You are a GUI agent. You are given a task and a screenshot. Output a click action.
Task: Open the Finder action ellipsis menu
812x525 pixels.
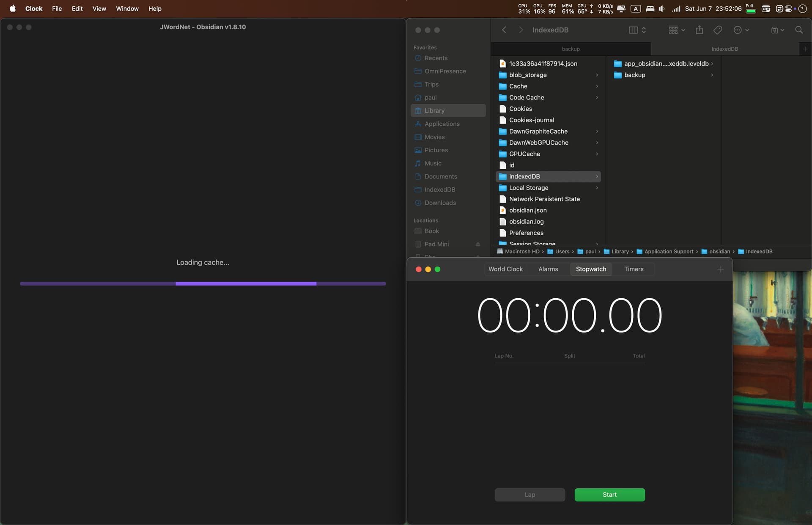click(741, 30)
